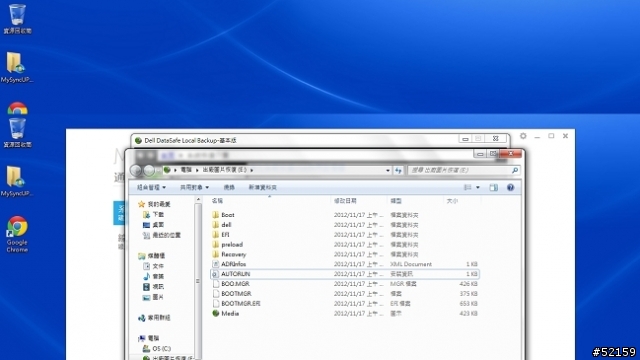Click the 新增資料夾 new folder button

[262, 187]
